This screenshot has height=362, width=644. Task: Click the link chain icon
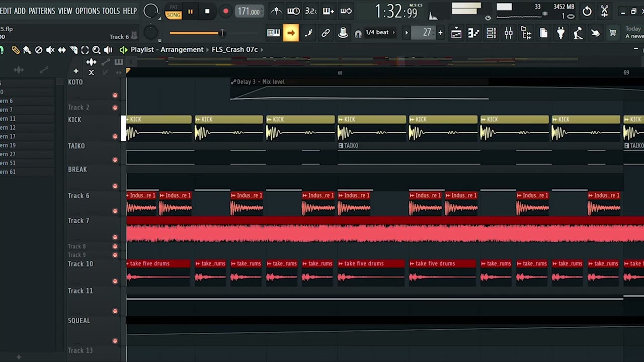326,33
